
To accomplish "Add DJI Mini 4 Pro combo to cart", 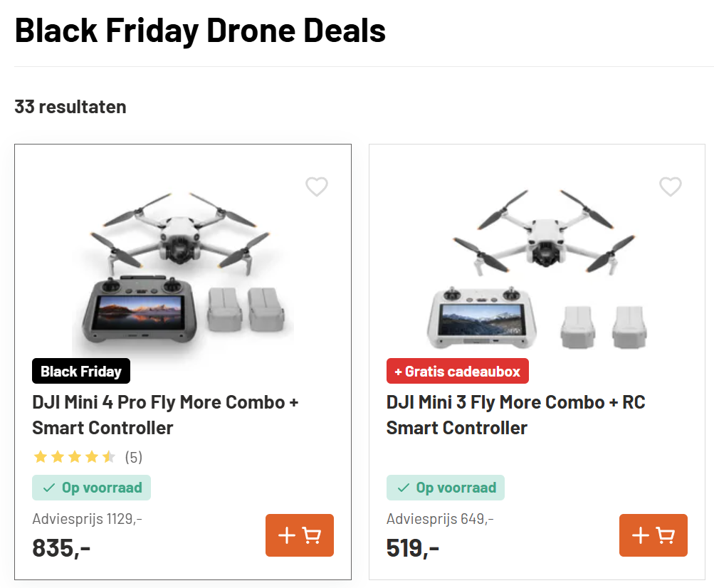I will tap(300, 535).
